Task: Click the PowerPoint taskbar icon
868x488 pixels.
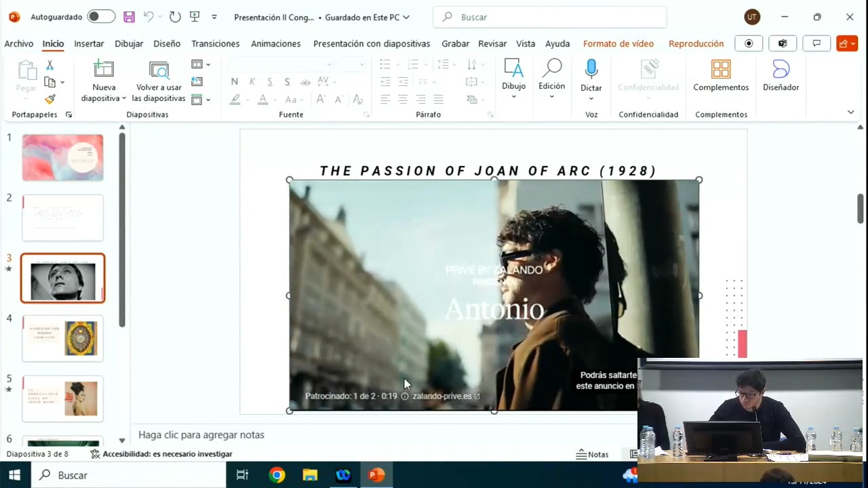Action: click(x=376, y=475)
